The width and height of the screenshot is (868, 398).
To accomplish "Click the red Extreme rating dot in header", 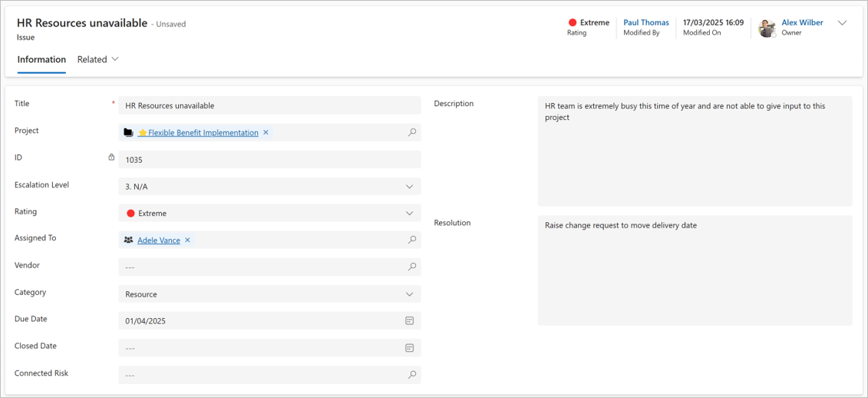I will click(573, 23).
